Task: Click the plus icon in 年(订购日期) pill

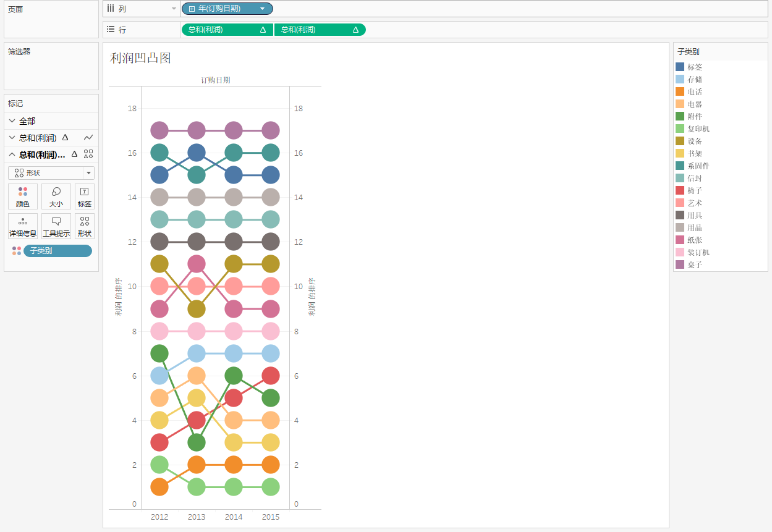Action: [x=192, y=9]
